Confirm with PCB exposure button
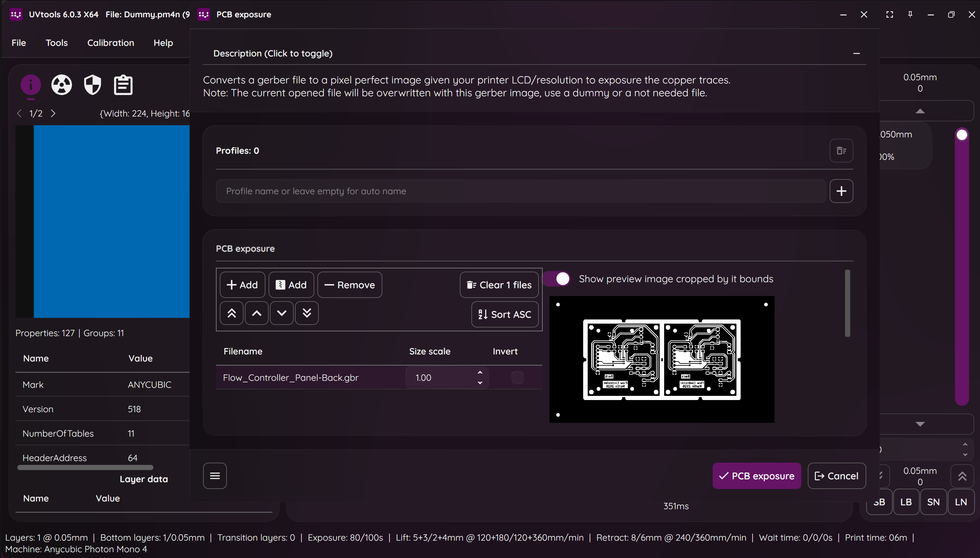Viewport: 980px width, 558px height. tap(756, 475)
